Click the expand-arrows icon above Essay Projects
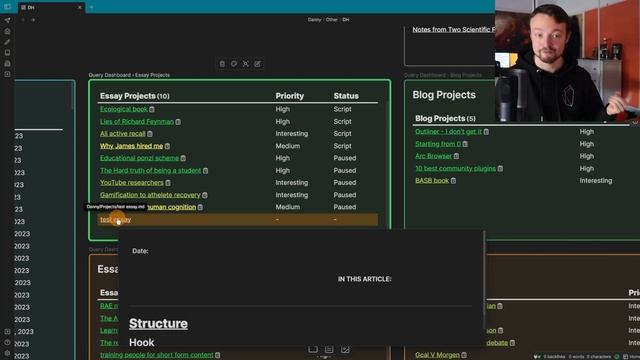Screen dimensions: 640x360 pos(246,64)
